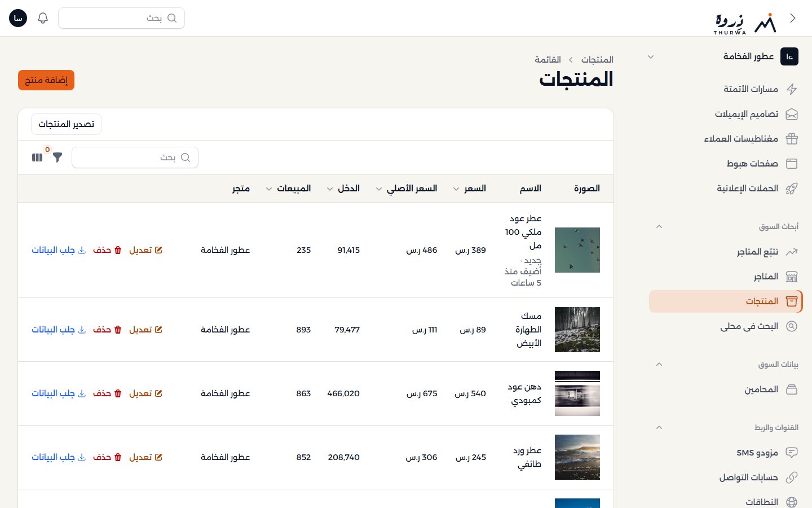Sort by المبيعات column
812x508 pixels.
pyautogui.click(x=288, y=189)
